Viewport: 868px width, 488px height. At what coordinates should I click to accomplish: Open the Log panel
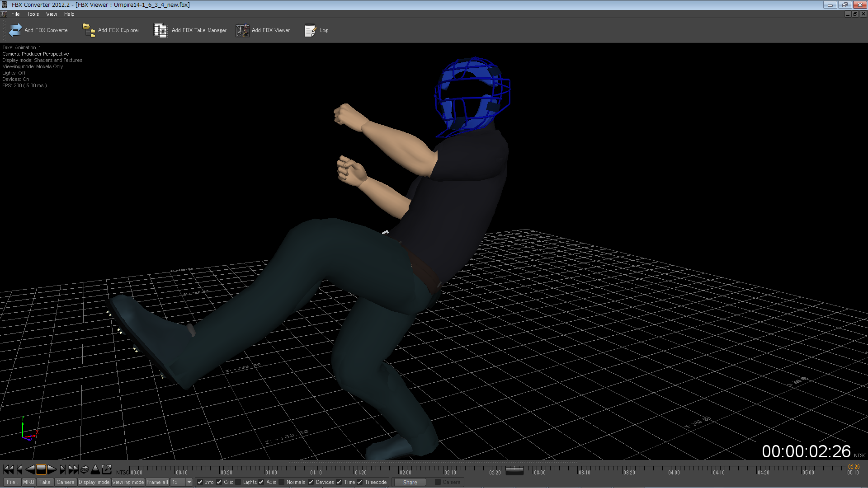coord(316,30)
